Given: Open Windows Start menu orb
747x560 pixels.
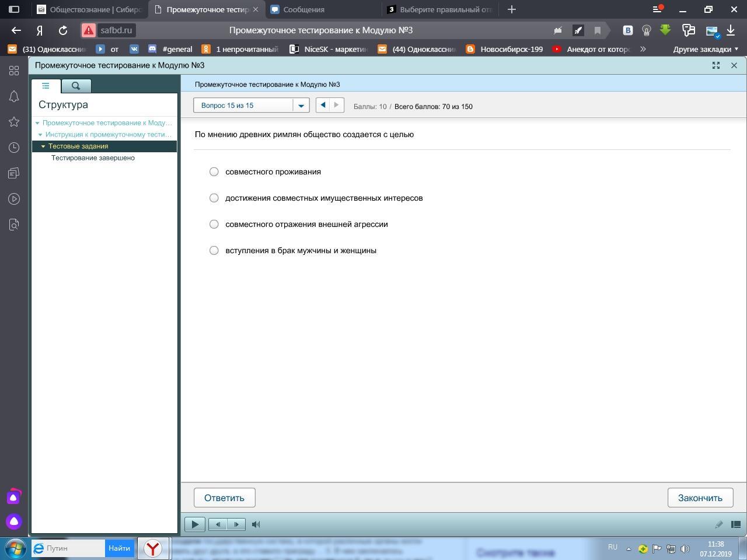Looking at the screenshot, I should pos(15,549).
